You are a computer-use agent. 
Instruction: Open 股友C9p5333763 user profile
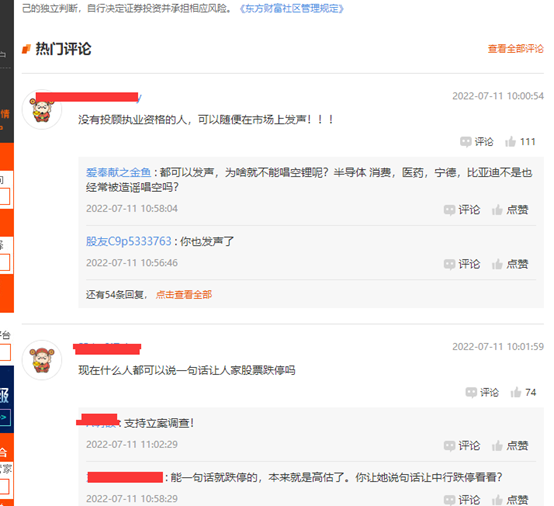pos(129,241)
